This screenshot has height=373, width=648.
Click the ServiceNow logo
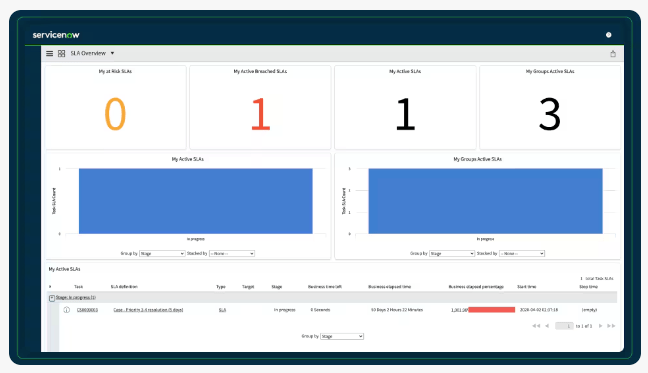pyautogui.click(x=56, y=35)
